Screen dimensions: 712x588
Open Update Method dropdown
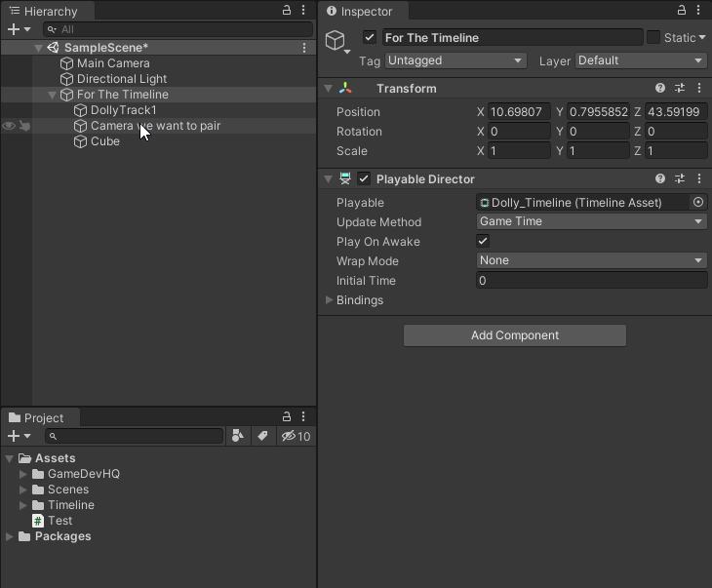(592, 221)
